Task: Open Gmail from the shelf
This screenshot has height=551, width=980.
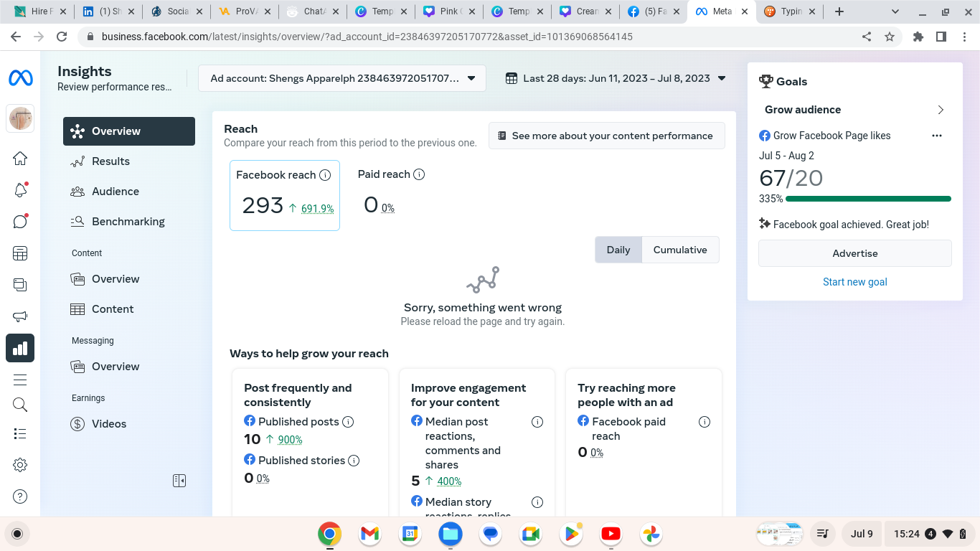Action: (369, 534)
